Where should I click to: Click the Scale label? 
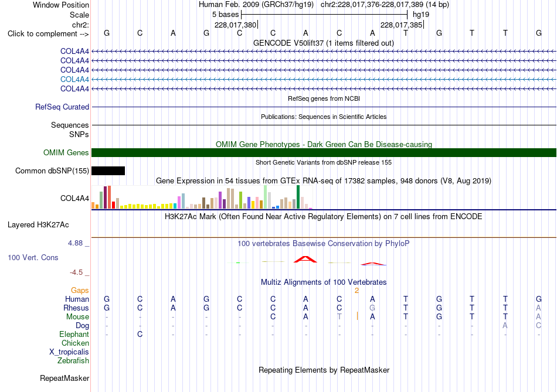pos(79,15)
